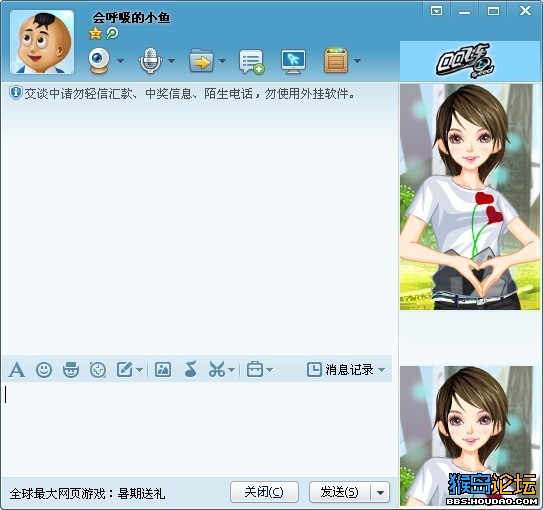Screen dimensions: 543x510
Task: Start a video call with webcam icon
Action: click(x=99, y=61)
